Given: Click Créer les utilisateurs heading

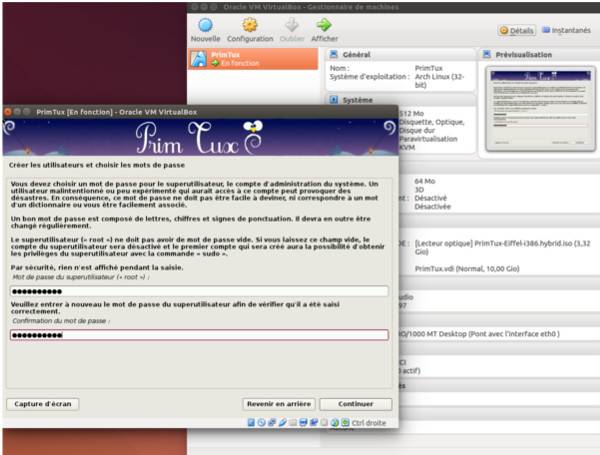Looking at the screenshot, I should (97, 165).
